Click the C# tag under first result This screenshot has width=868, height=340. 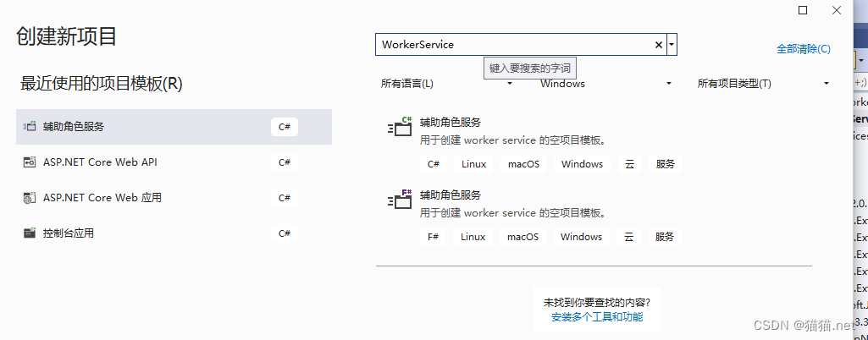point(434,164)
